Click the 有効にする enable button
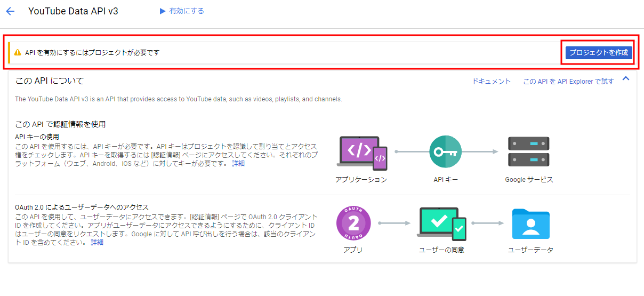The image size is (644, 296). coord(181,11)
